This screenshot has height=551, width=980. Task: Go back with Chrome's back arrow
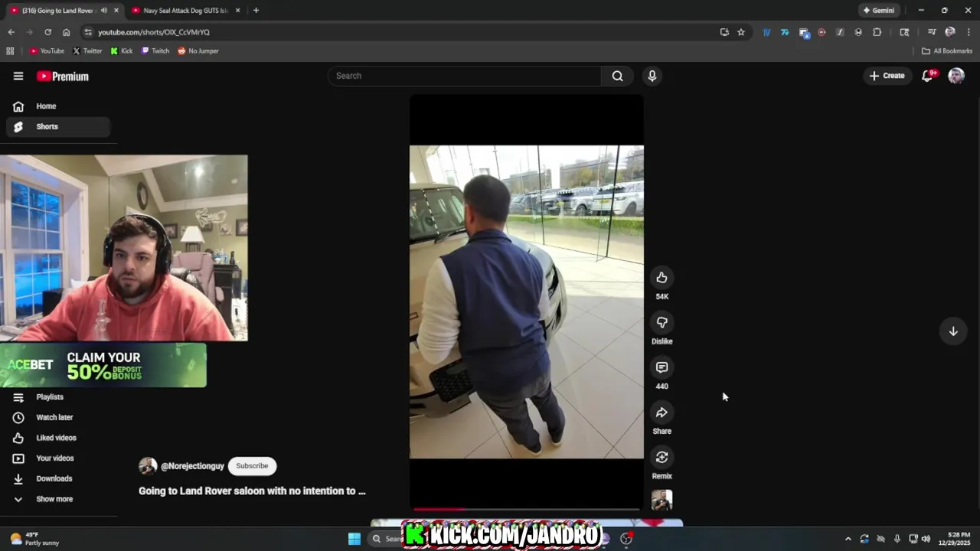click(11, 32)
